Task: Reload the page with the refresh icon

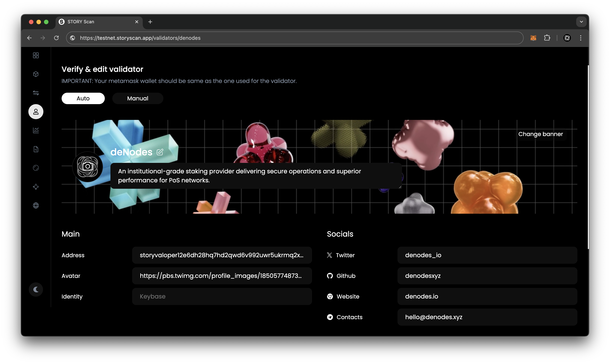Action: (57, 38)
